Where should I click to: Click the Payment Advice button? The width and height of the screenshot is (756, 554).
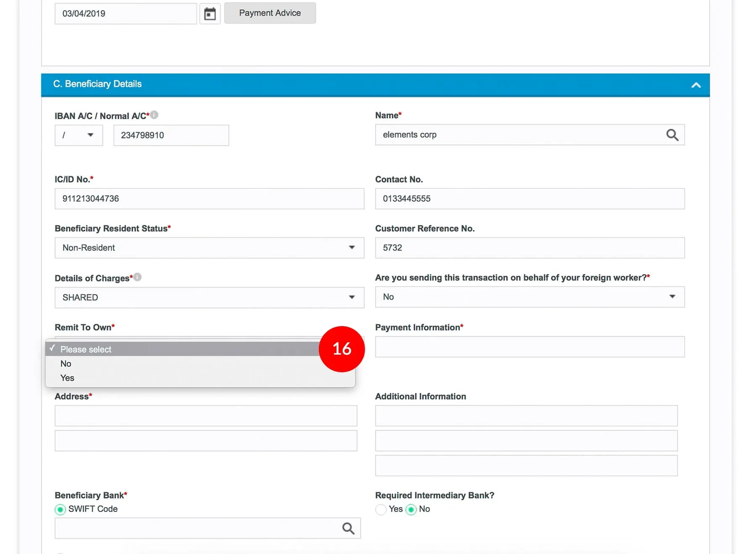270,13
